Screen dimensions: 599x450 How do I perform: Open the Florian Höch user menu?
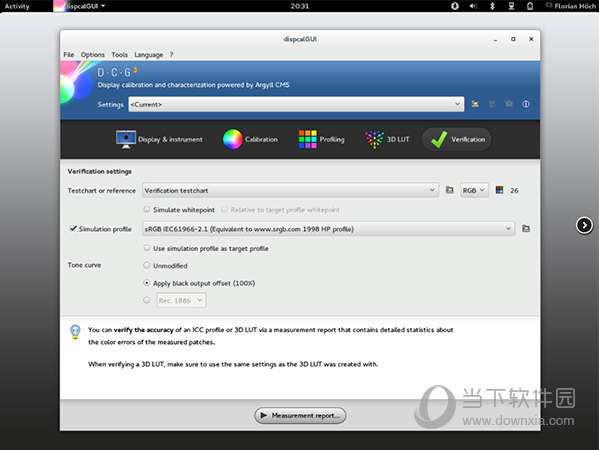[571, 6]
